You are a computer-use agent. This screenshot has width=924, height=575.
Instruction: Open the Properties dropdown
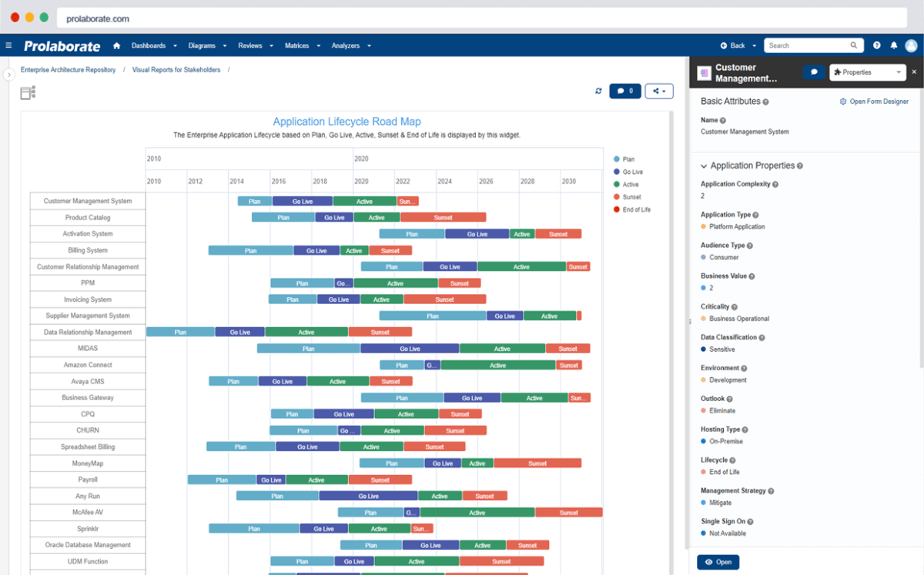867,72
